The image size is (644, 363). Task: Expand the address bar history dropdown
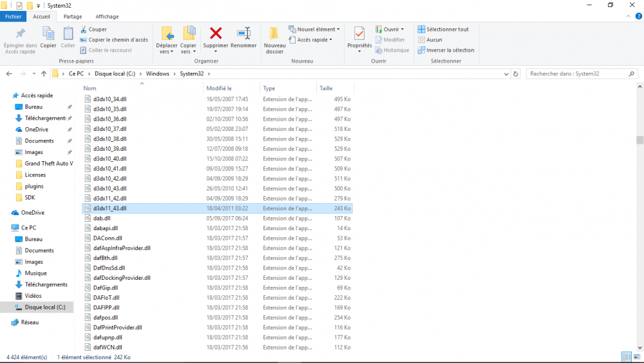tap(506, 74)
